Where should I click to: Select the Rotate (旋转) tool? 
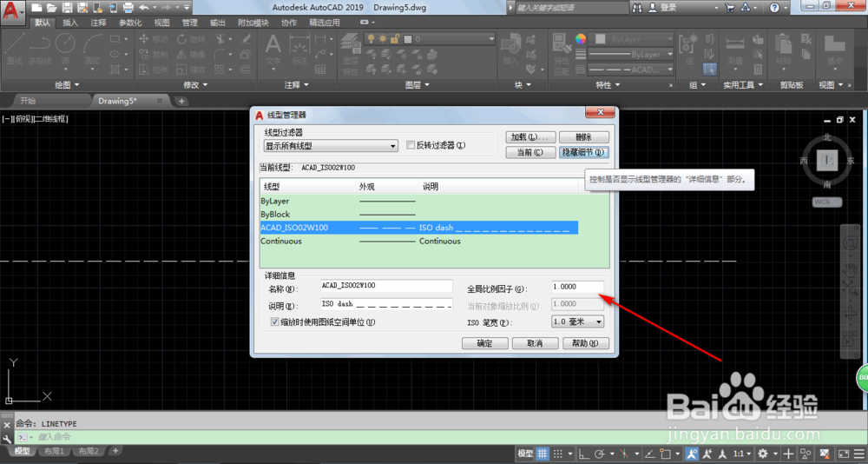point(191,39)
